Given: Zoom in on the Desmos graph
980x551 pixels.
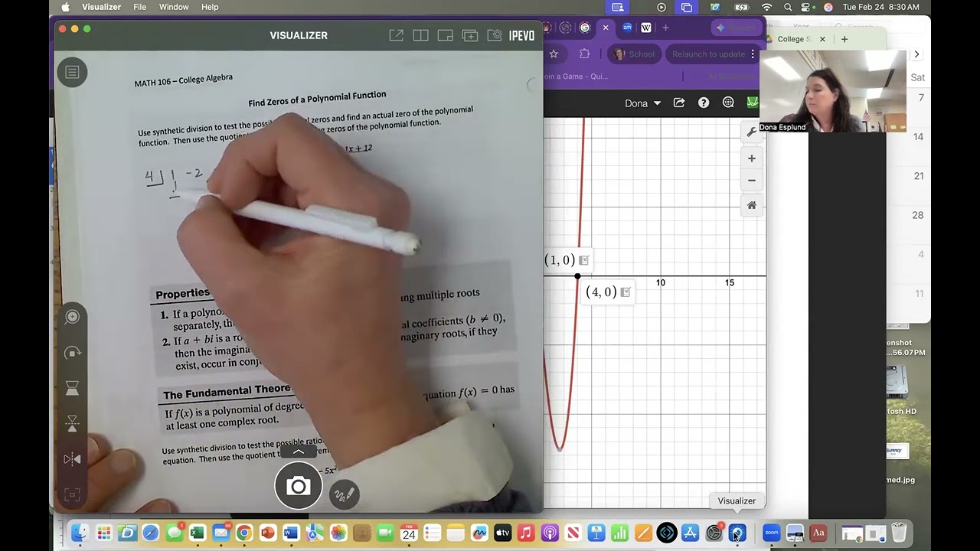Looking at the screenshot, I should [752, 158].
